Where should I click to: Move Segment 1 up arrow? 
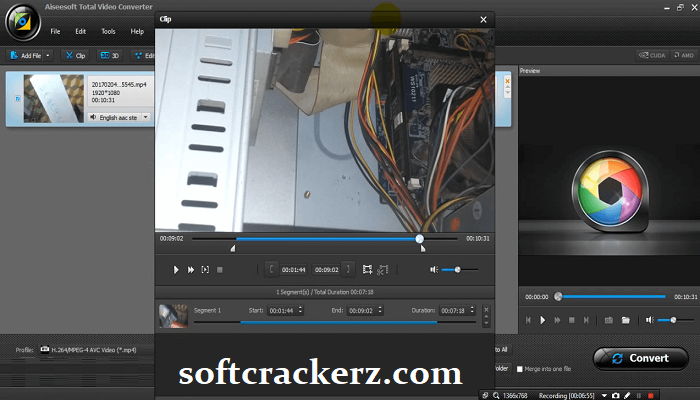[486, 317]
